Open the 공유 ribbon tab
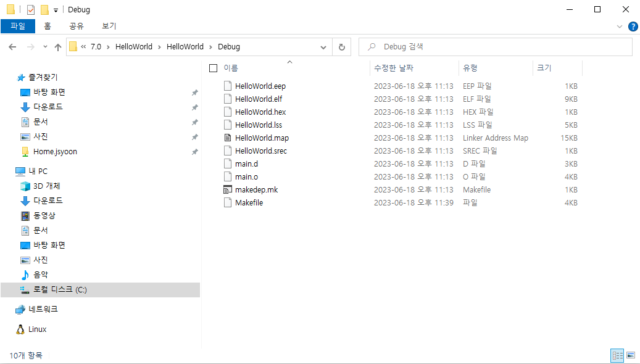This screenshot has height=364, width=640. (x=77, y=26)
